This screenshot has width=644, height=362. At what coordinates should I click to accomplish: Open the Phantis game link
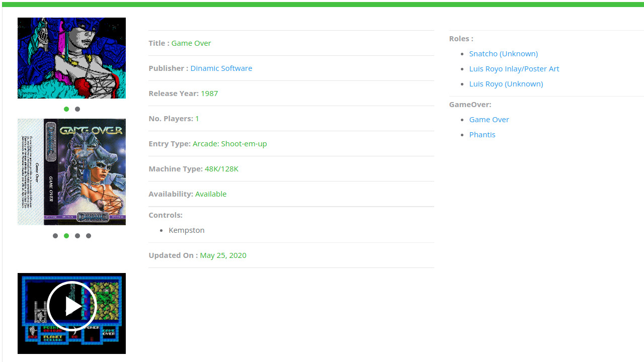(482, 135)
